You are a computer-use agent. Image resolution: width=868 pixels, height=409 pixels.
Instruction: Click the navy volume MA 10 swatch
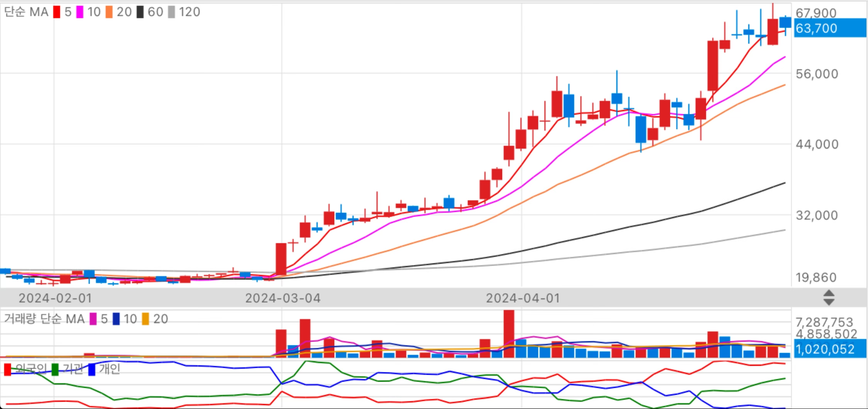coord(116,319)
